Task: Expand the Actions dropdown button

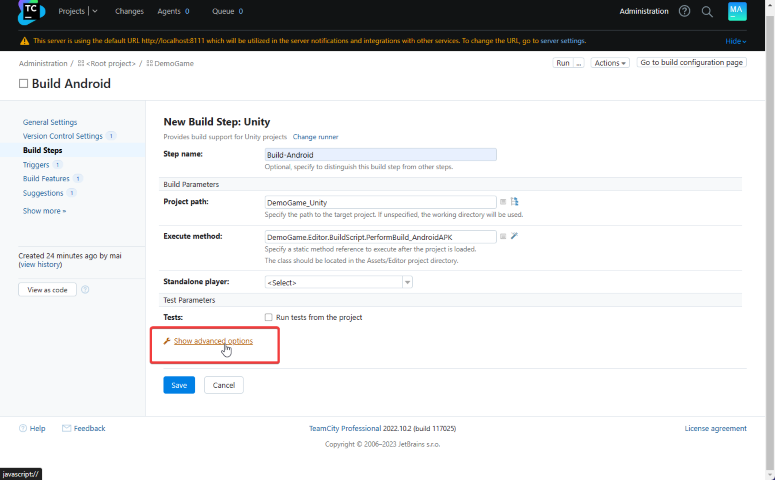Action: point(610,63)
